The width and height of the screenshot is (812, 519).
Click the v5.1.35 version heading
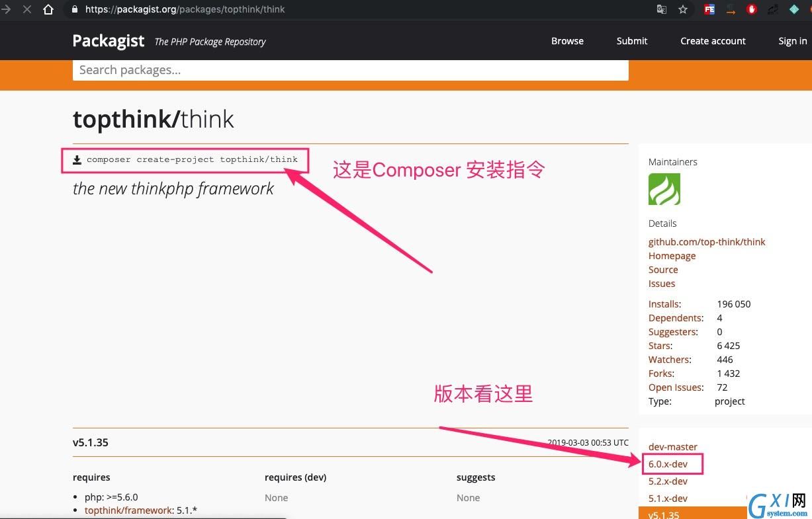(x=91, y=442)
